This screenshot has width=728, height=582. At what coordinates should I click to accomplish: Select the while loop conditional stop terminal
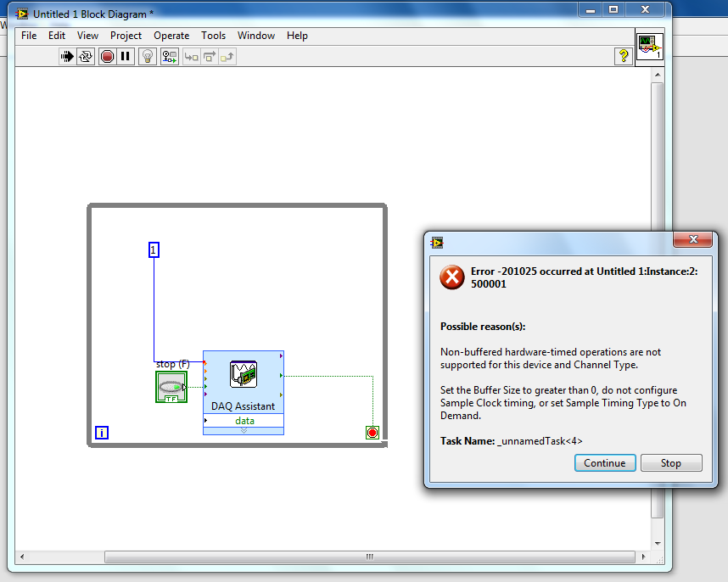click(x=372, y=433)
